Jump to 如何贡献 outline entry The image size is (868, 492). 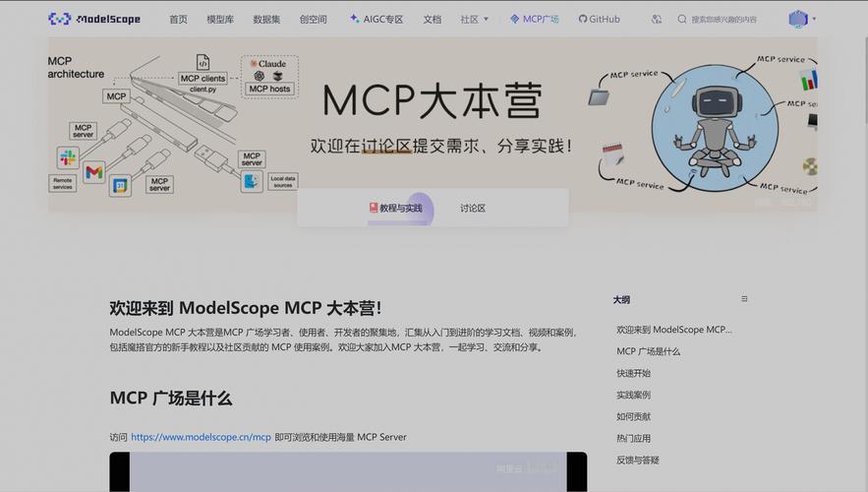(x=633, y=416)
